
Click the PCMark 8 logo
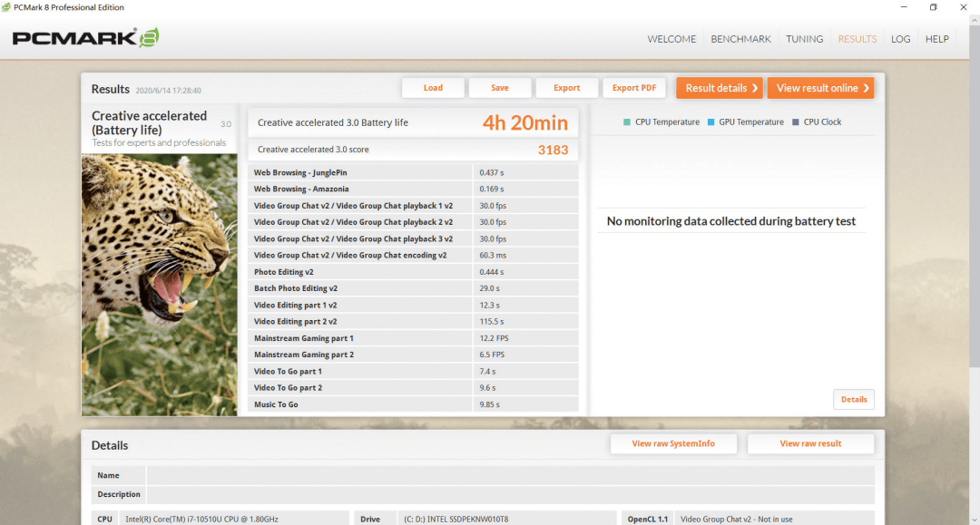[85, 38]
